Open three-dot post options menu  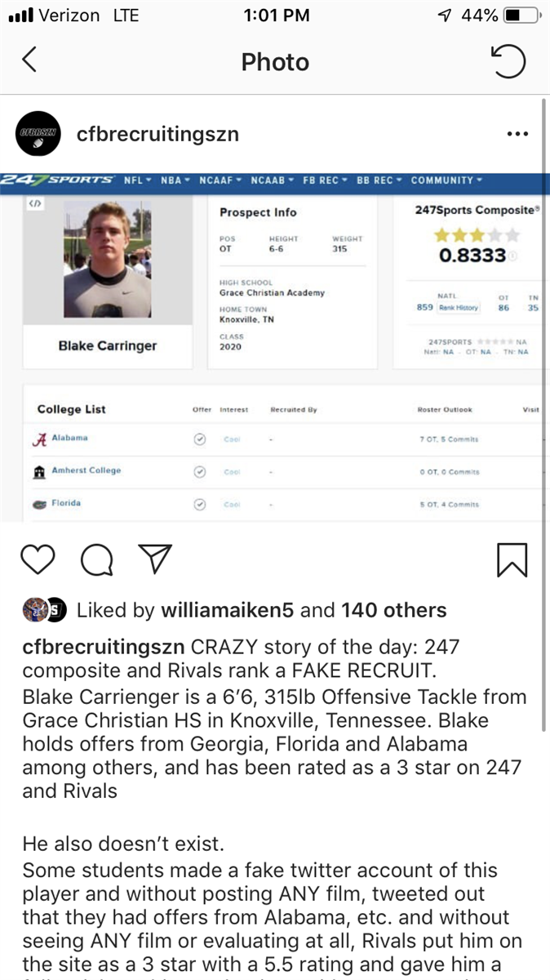pyautogui.click(x=517, y=134)
